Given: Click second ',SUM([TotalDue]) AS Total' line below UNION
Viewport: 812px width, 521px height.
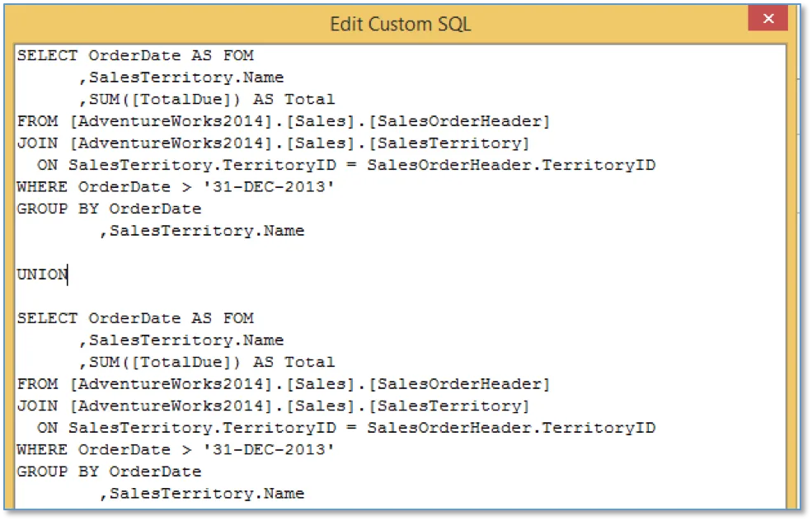Looking at the screenshot, I should click(x=207, y=362).
